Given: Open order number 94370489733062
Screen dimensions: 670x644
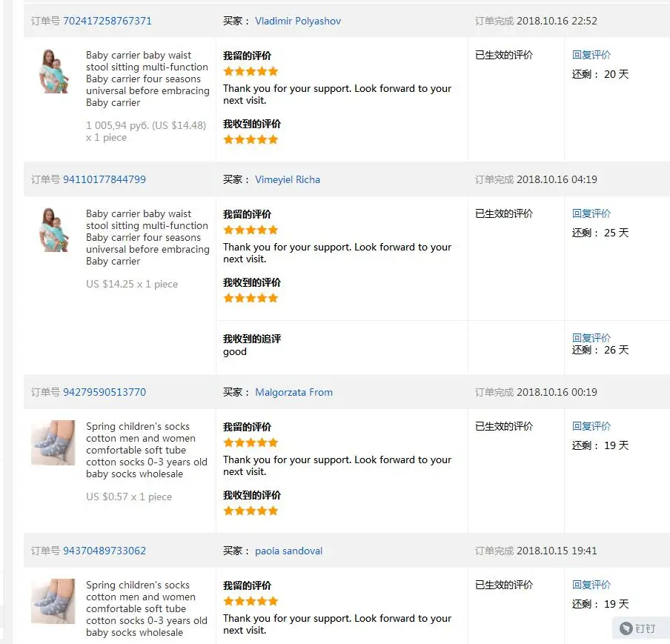Looking at the screenshot, I should tap(105, 551).
